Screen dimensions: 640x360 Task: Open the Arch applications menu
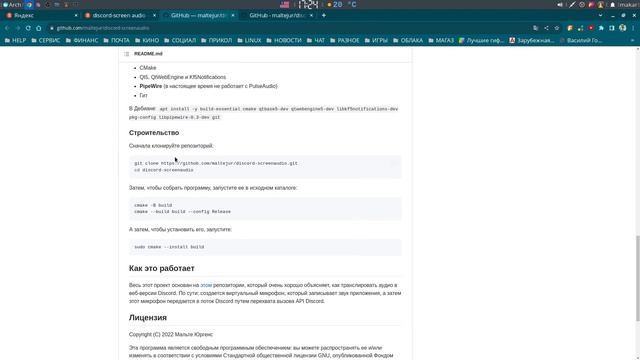point(12,4)
